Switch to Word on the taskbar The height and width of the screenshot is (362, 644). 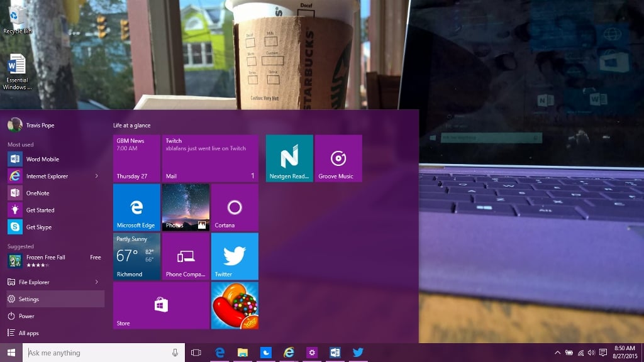click(335, 353)
